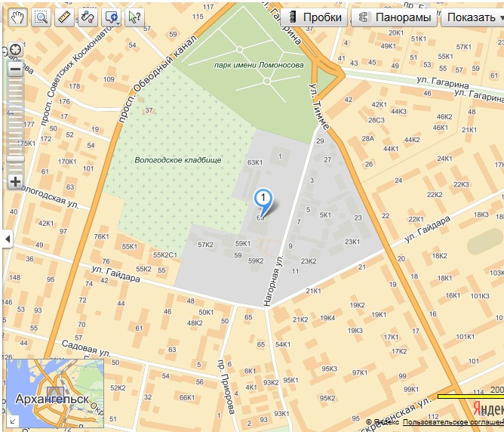Select the hand pan tool

17,17
